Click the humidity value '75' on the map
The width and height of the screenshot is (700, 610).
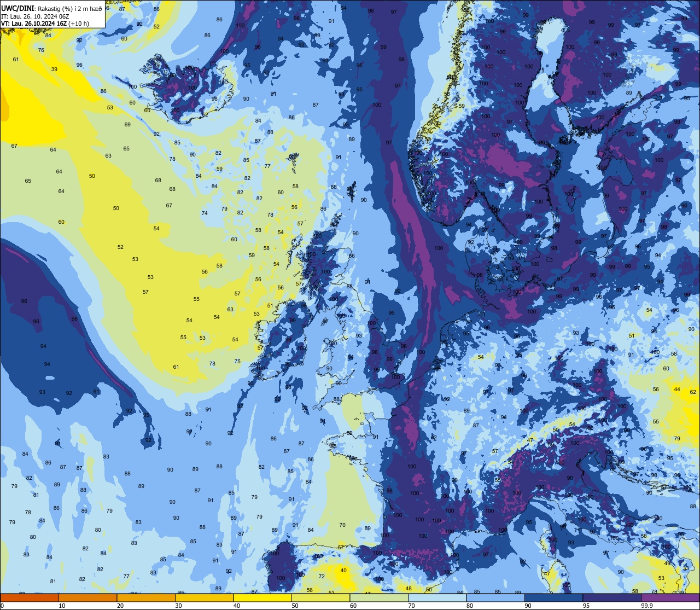[x=237, y=362]
